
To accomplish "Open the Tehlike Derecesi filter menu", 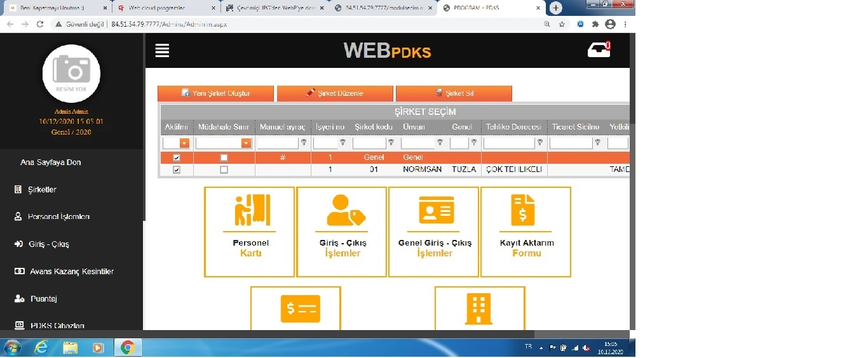I will pyautogui.click(x=539, y=143).
